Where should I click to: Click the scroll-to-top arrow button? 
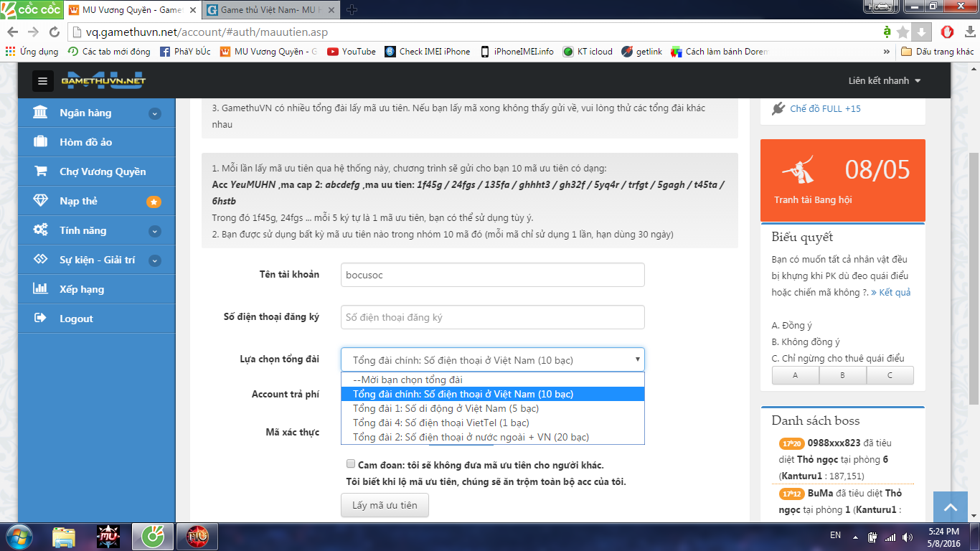tap(951, 507)
